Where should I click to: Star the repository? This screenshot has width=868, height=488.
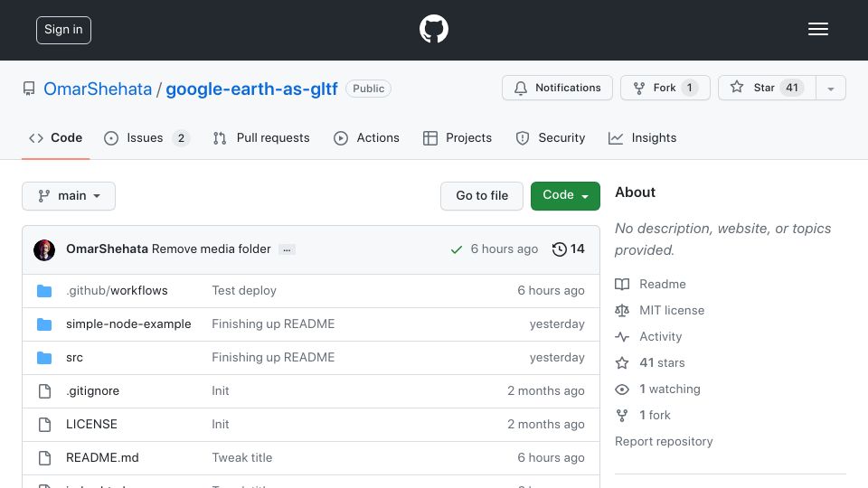click(767, 88)
